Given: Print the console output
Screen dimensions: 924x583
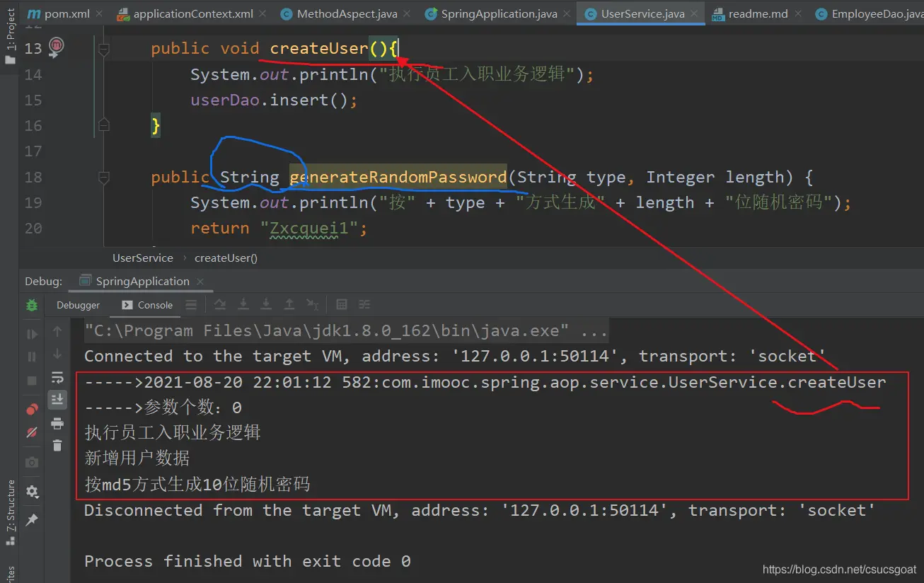Looking at the screenshot, I should point(57,423).
